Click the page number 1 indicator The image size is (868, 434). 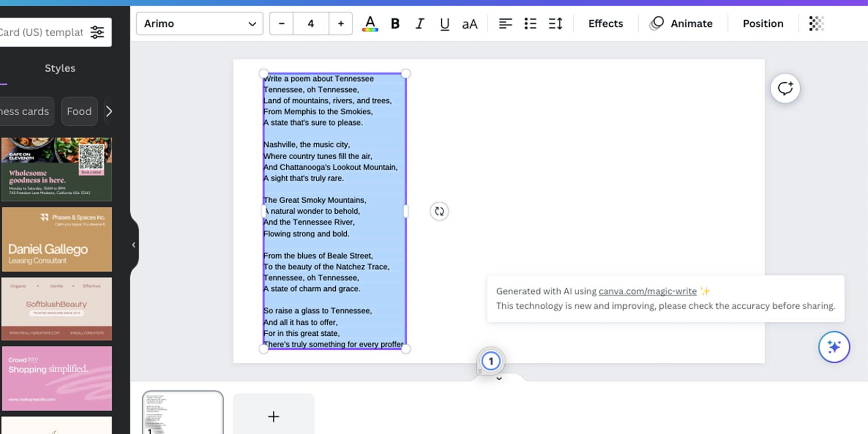491,361
